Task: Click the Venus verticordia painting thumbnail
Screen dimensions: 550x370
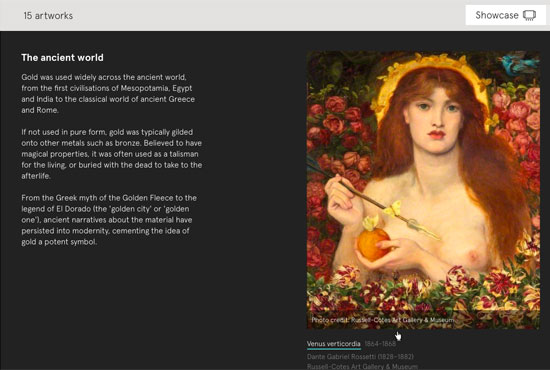Action: 423,190
